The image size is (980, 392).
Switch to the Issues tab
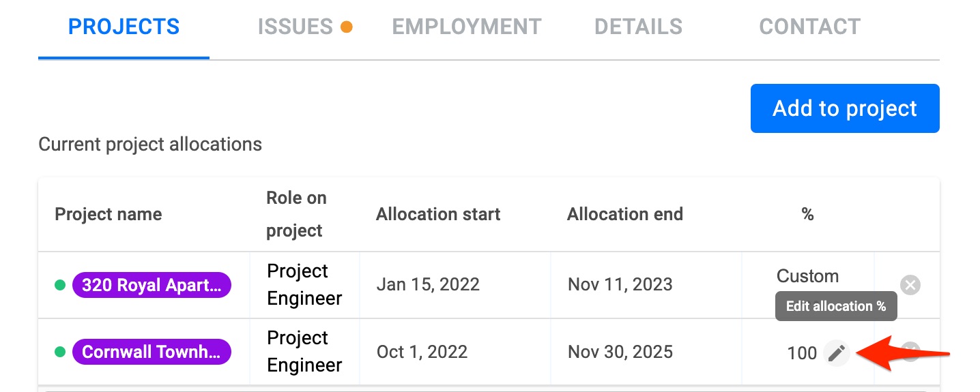pos(296,27)
